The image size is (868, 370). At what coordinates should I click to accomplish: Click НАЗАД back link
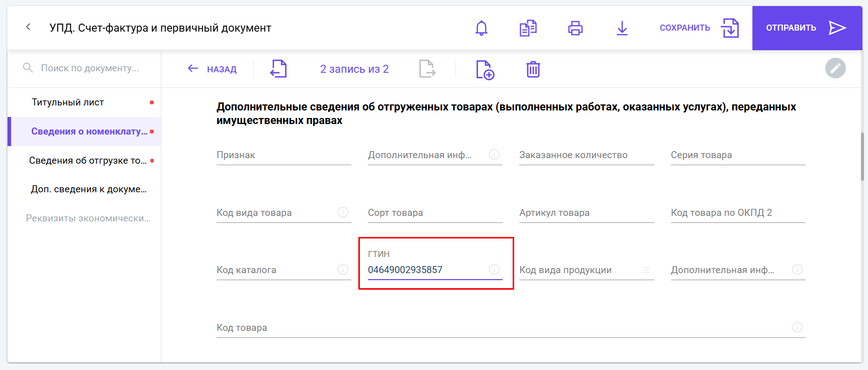(x=212, y=69)
